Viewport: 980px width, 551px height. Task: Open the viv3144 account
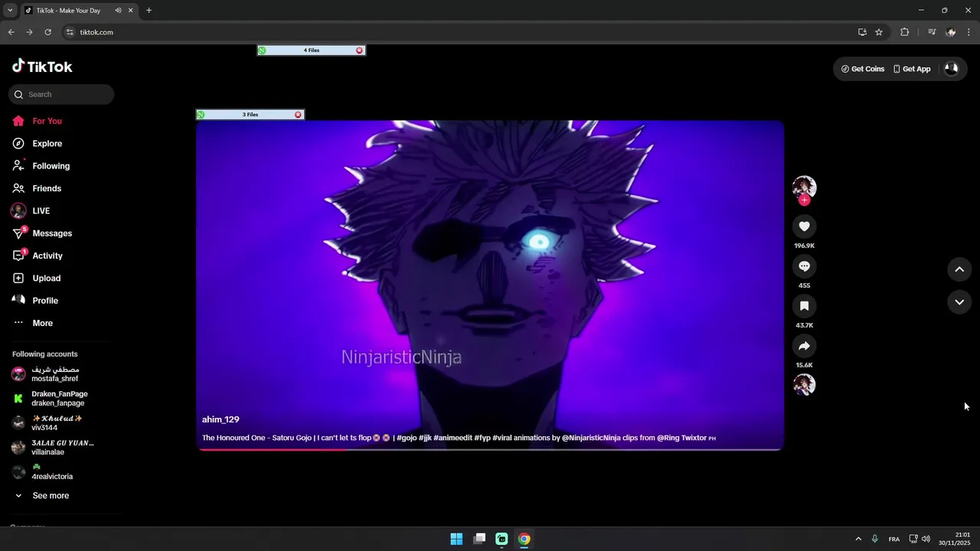click(x=57, y=423)
